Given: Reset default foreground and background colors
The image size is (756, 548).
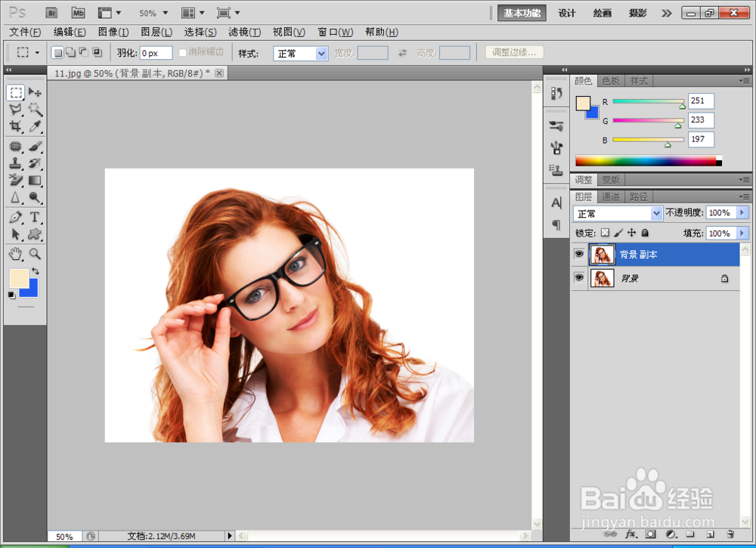Looking at the screenshot, I should click(x=11, y=295).
